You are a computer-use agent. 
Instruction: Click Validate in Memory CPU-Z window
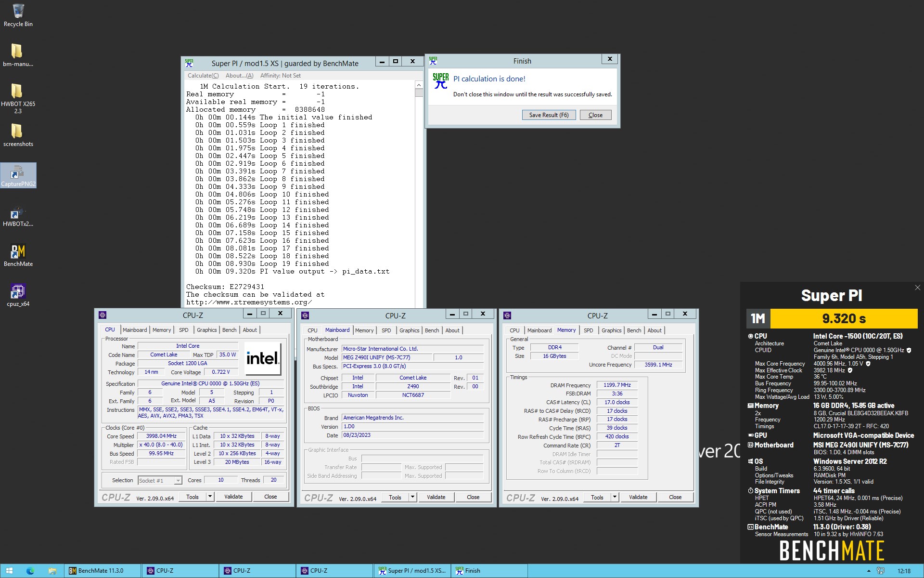[x=638, y=497]
